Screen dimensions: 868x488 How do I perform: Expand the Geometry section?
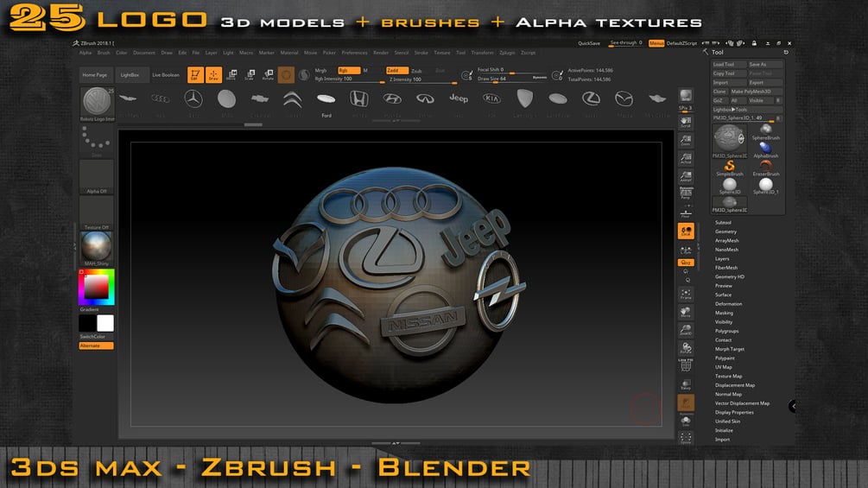pos(725,231)
